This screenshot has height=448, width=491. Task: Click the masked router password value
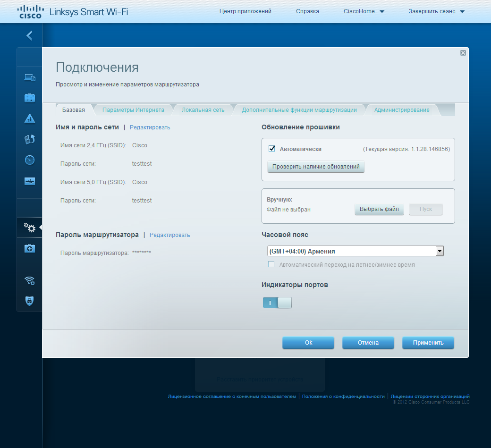[142, 253]
